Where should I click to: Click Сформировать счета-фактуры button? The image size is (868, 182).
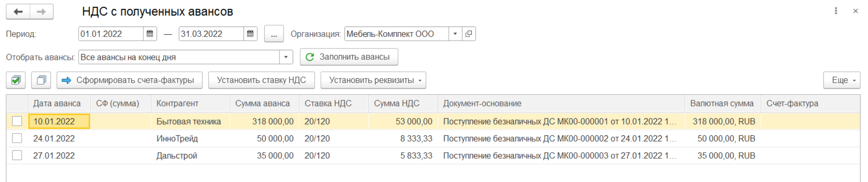(x=129, y=80)
